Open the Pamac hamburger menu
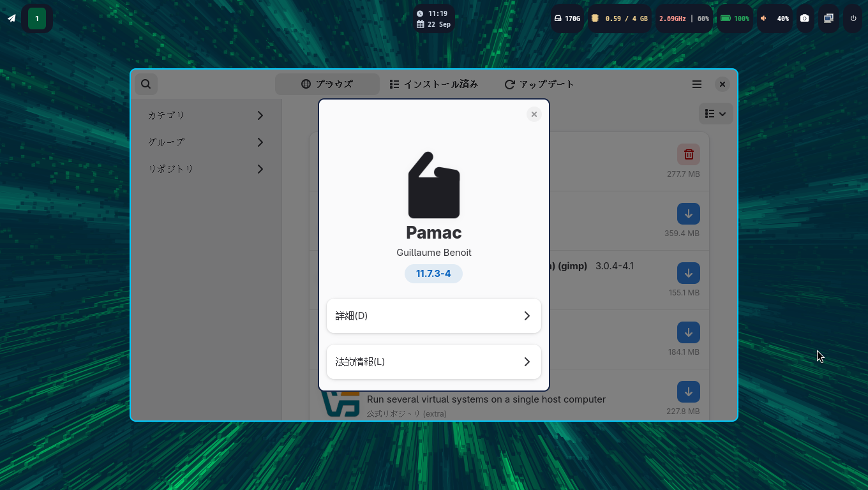The width and height of the screenshot is (868, 490). click(697, 84)
